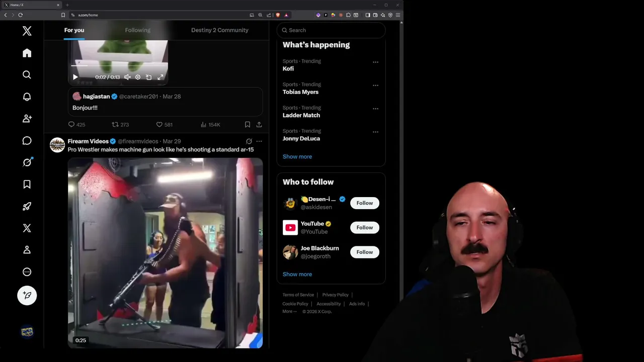Enter fullscreen on the video

click(x=160, y=77)
